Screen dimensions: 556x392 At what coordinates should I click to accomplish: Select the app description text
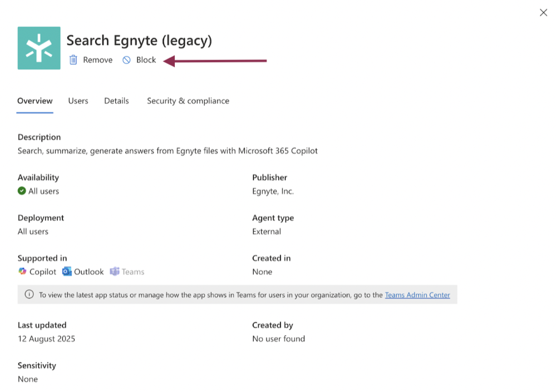[167, 150]
